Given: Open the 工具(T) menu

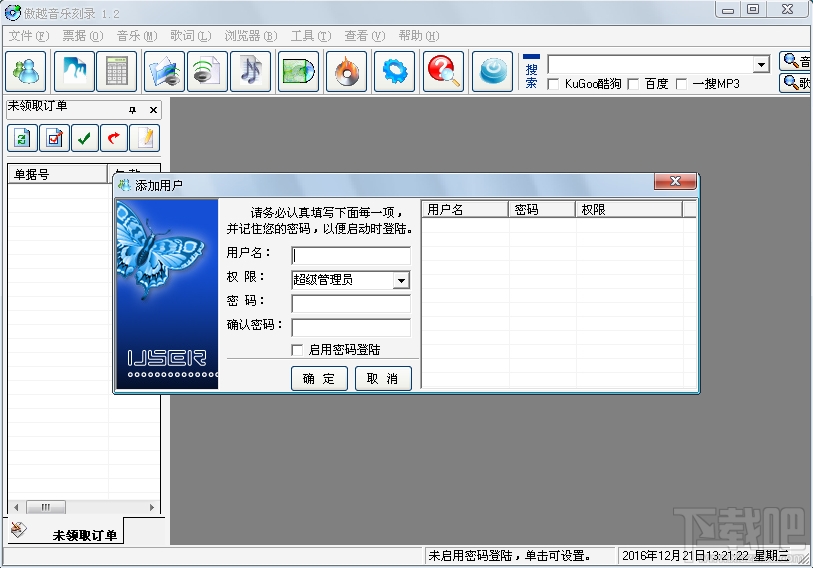Looking at the screenshot, I should [x=311, y=36].
